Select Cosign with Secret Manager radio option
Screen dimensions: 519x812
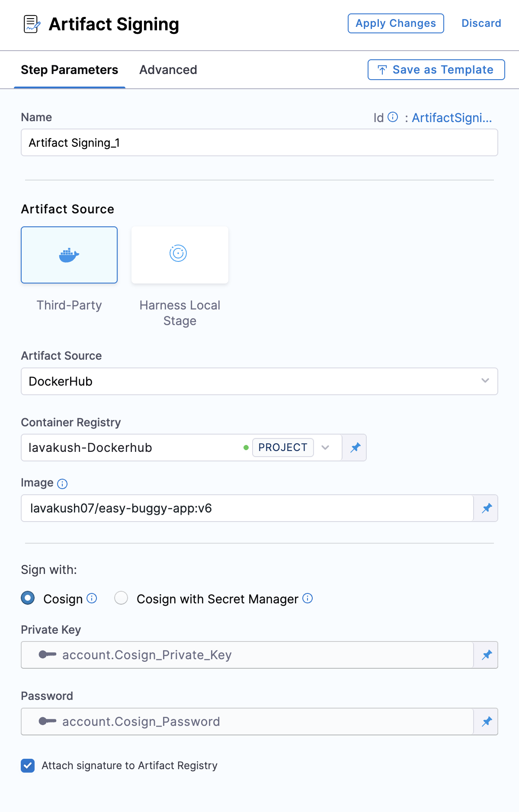121,598
